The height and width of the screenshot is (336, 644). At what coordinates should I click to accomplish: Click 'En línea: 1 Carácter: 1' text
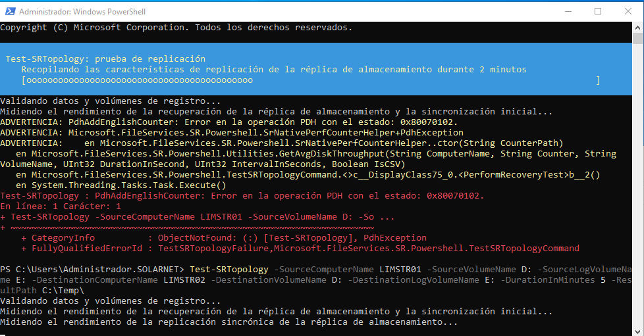pos(61,206)
